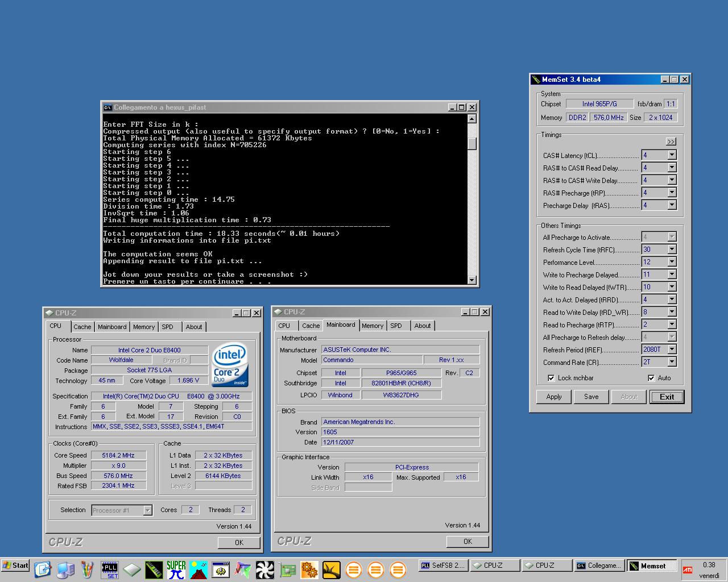Click the green expansion card quick launch icon
The image size is (728, 582).
(287, 569)
